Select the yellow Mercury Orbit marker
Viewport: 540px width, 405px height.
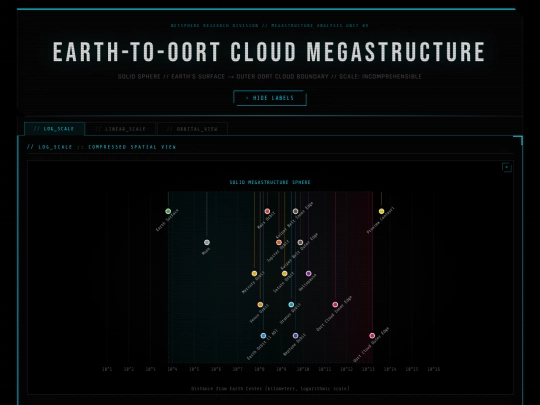(x=254, y=273)
